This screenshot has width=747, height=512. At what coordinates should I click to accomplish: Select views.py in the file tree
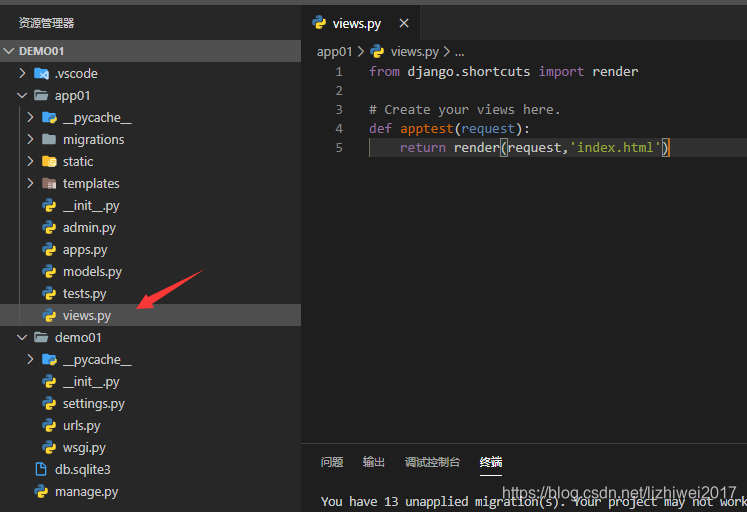click(x=87, y=315)
